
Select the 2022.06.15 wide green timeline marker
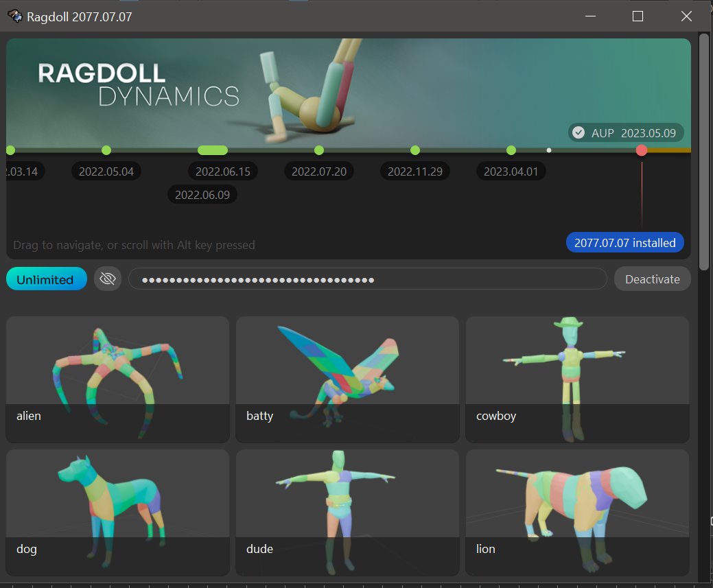(x=213, y=150)
